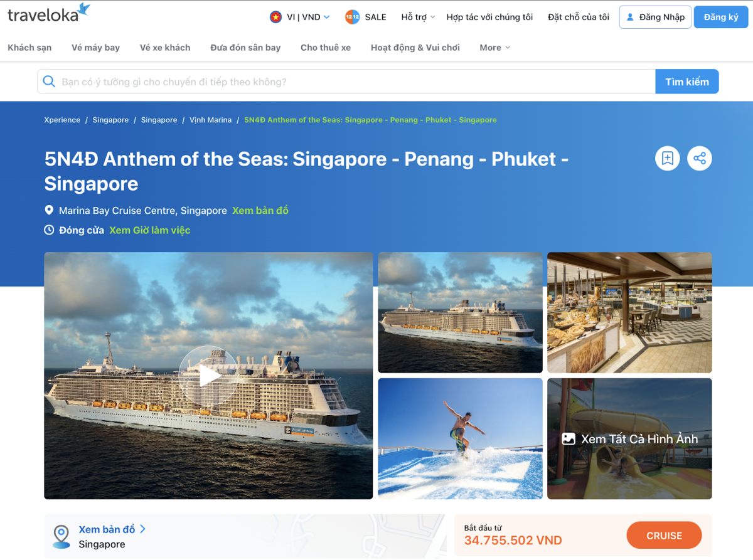
Task: Click the Đăng ký button
Action: (721, 17)
